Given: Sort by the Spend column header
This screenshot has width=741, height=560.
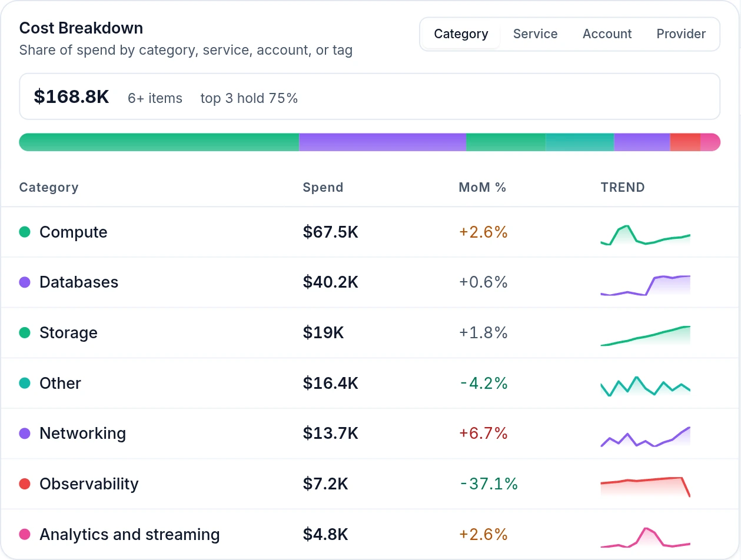Looking at the screenshot, I should point(323,188).
